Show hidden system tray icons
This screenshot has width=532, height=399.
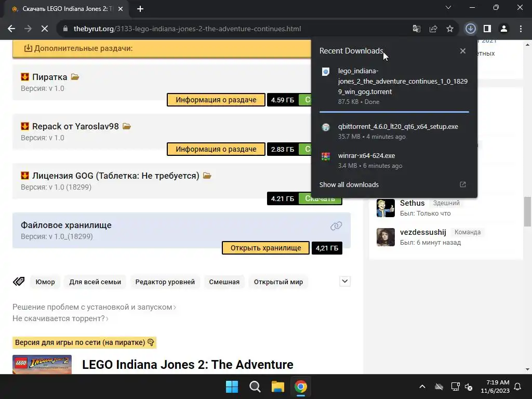click(422, 387)
